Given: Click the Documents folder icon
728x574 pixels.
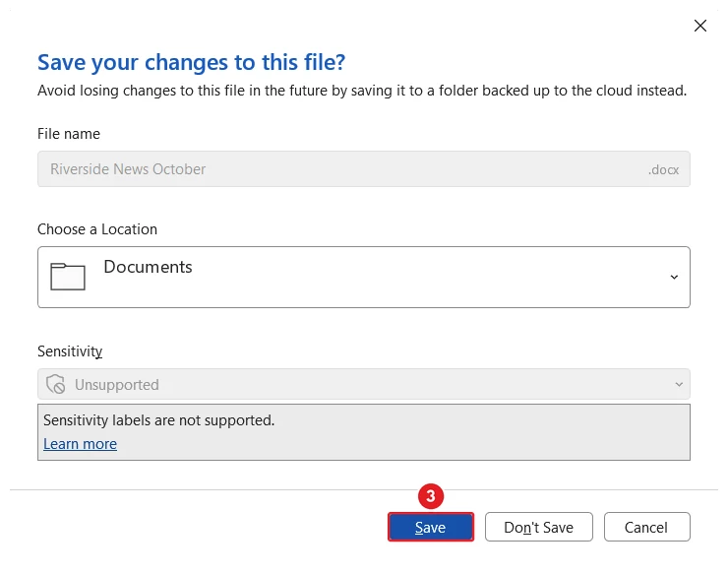Looking at the screenshot, I should pos(67,277).
